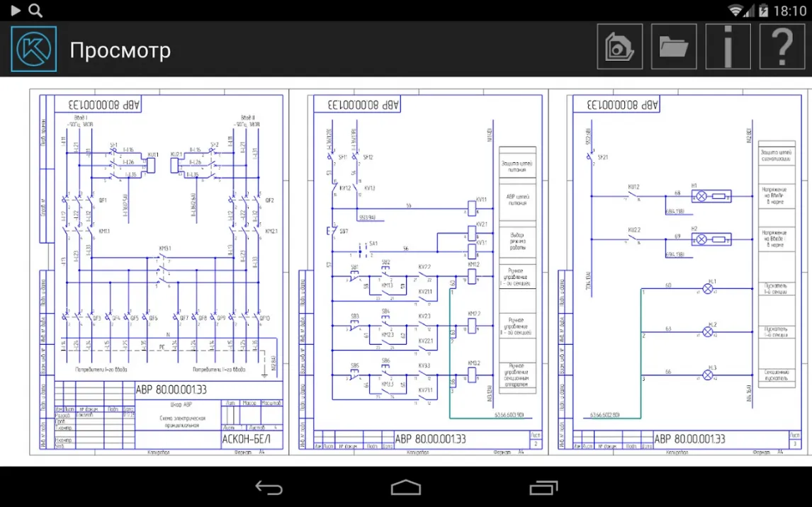The width and height of the screenshot is (812, 507).
Task: Tap the 18:10 clock display
Action: coord(789,11)
